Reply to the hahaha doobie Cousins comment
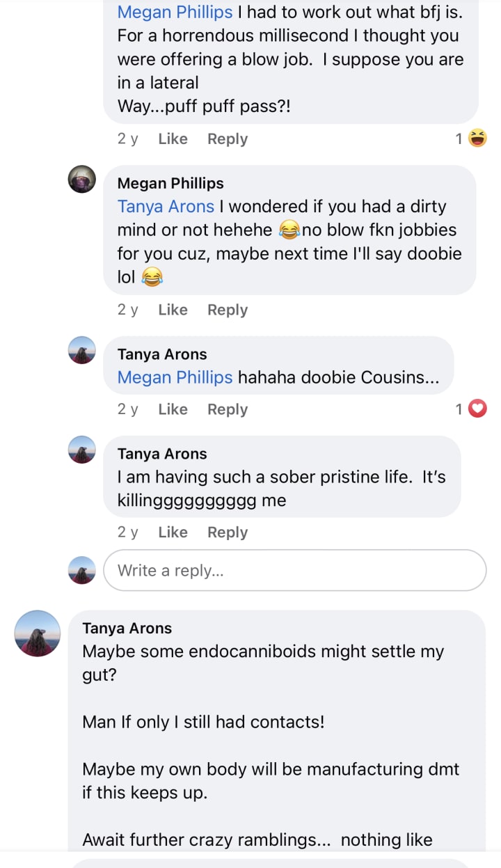The height and width of the screenshot is (868, 501). (227, 409)
